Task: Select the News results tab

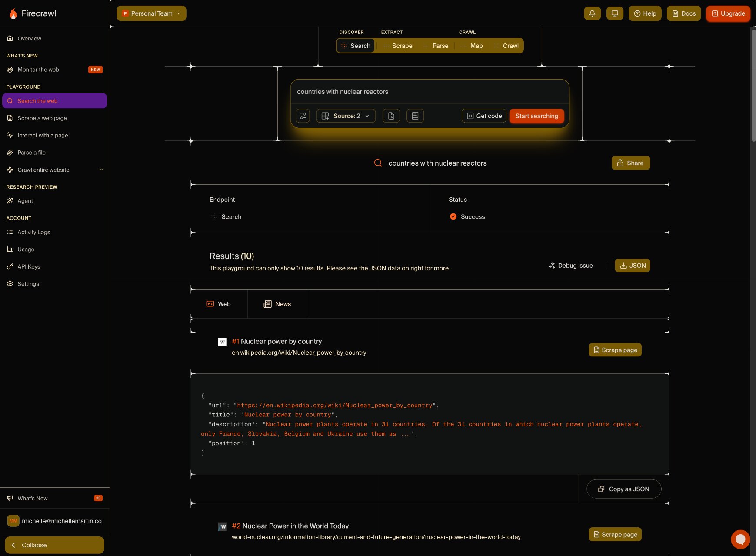Action: coord(277,304)
